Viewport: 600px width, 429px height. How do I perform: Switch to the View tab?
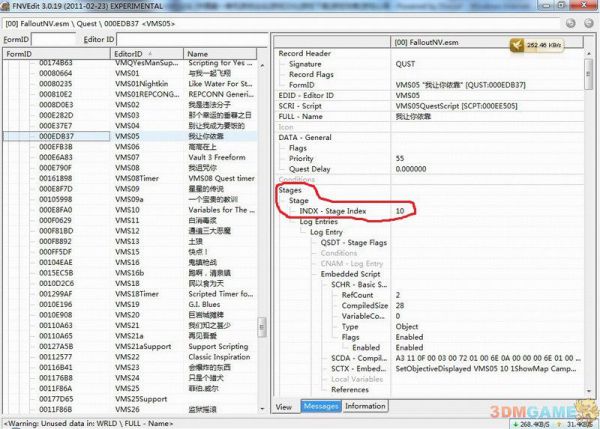(284, 407)
